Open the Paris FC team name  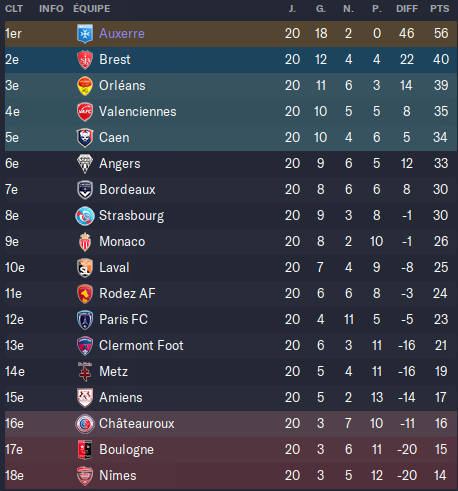coord(123,320)
